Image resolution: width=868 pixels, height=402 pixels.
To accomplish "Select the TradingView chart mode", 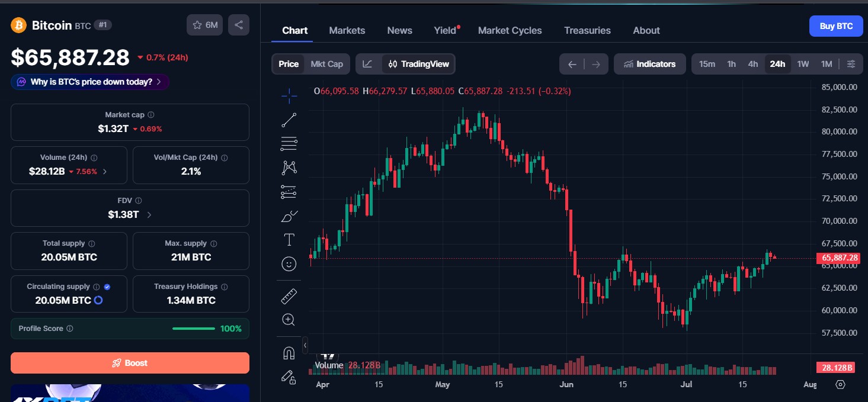I will [x=418, y=64].
